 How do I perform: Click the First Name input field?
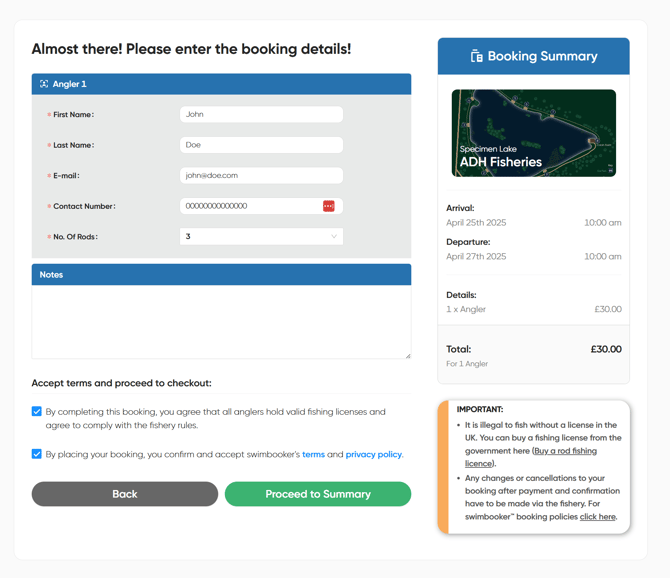(261, 115)
